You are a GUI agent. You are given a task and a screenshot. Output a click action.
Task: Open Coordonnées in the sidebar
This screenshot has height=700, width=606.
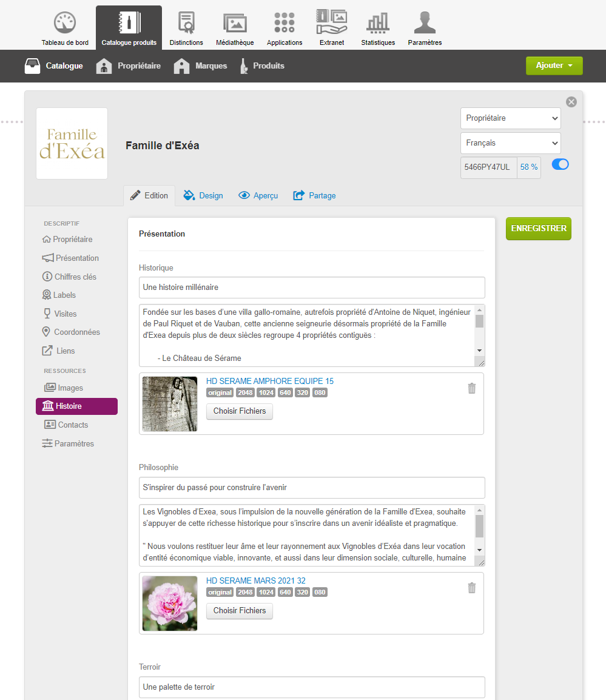click(x=71, y=332)
